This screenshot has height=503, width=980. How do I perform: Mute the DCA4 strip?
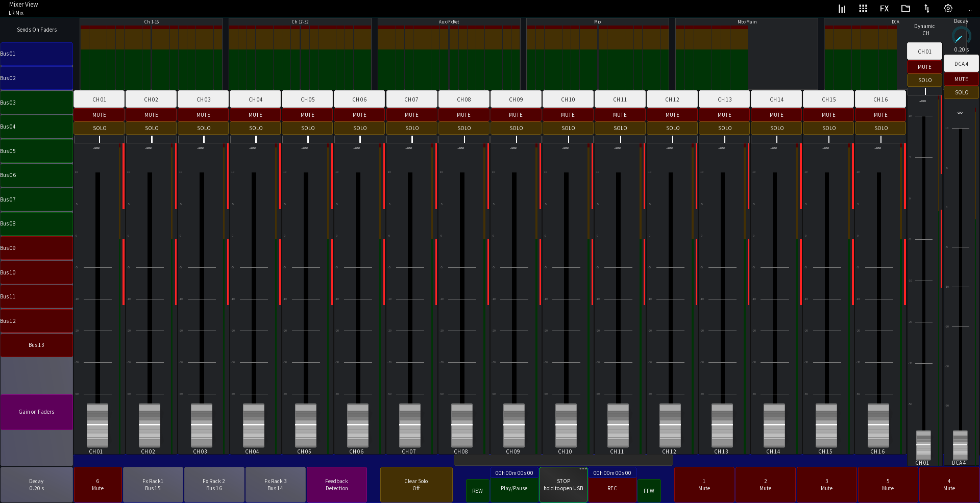pyautogui.click(x=961, y=79)
